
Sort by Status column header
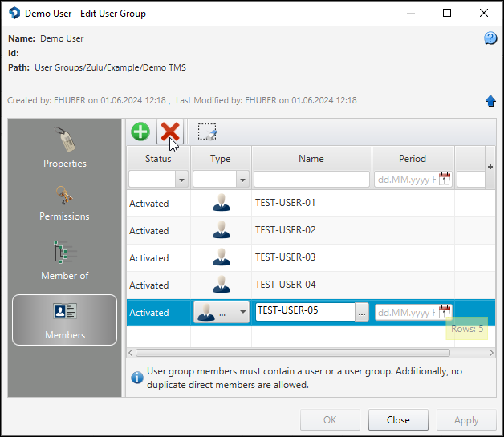[158, 159]
